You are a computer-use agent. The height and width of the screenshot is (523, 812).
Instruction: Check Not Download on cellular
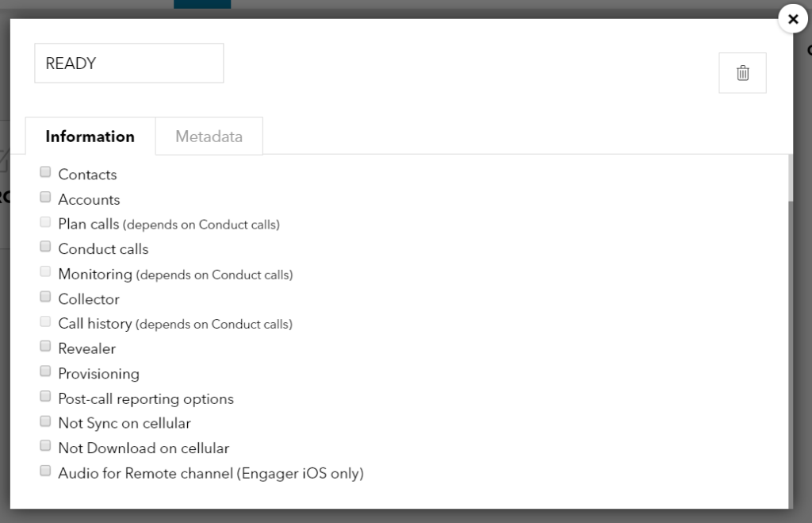[45, 446]
